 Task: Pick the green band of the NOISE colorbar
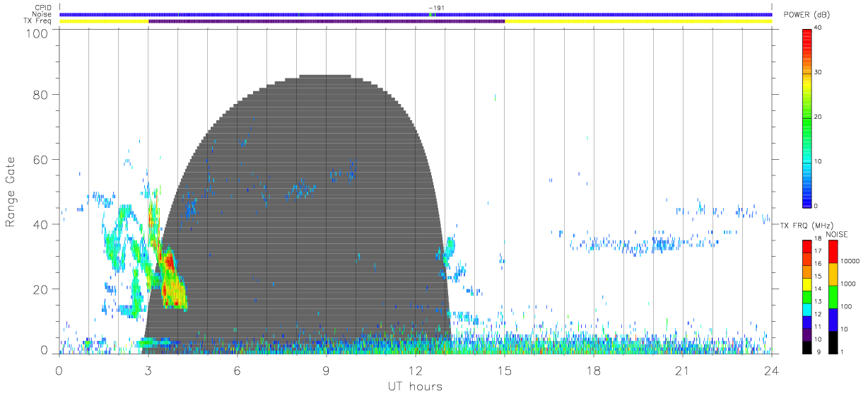833,297
